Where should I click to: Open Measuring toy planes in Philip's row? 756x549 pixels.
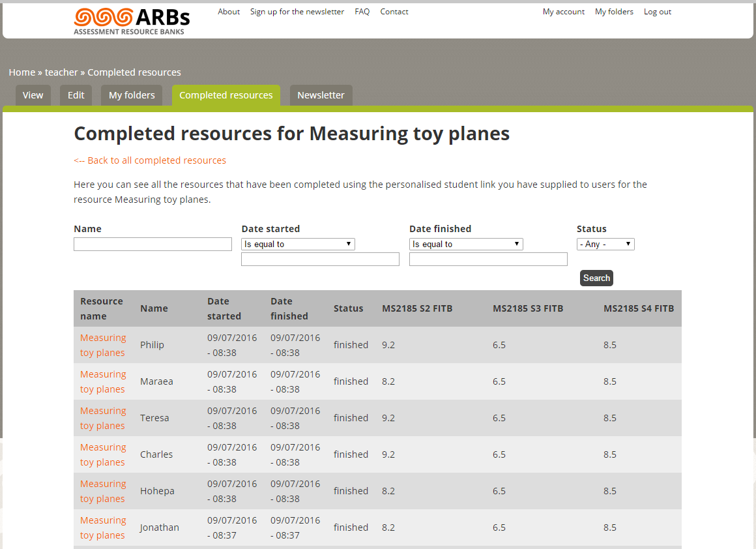point(103,345)
